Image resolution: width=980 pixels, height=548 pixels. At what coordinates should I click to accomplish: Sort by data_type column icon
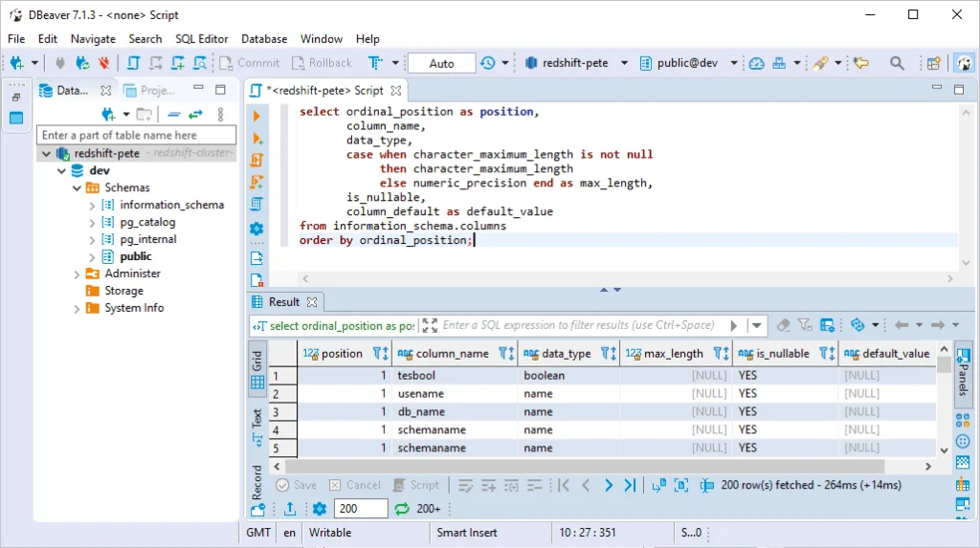608,354
